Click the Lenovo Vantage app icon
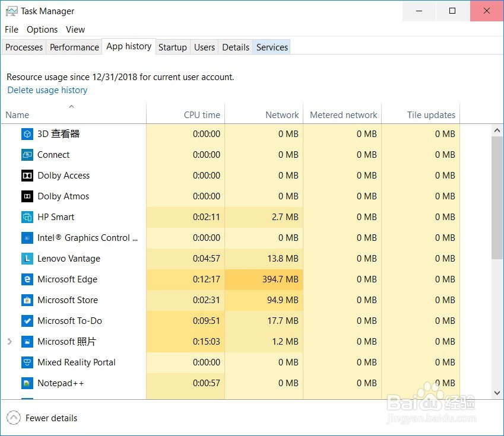504x436 pixels. click(27, 259)
